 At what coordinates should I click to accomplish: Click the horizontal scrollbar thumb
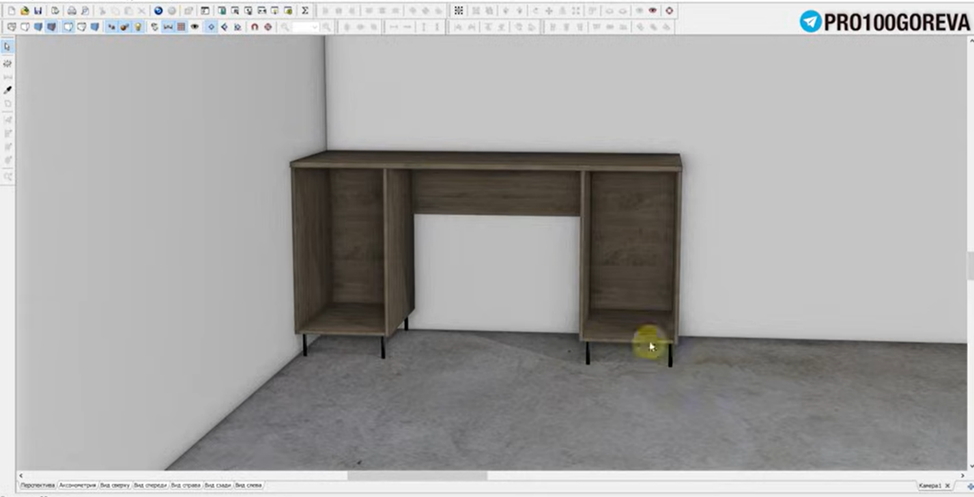point(417,475)
